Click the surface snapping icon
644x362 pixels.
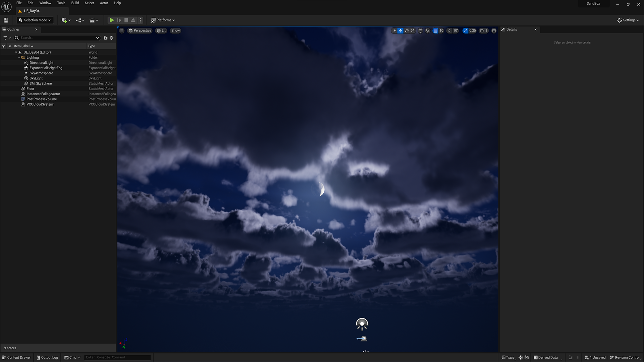(x=428, y=31)
